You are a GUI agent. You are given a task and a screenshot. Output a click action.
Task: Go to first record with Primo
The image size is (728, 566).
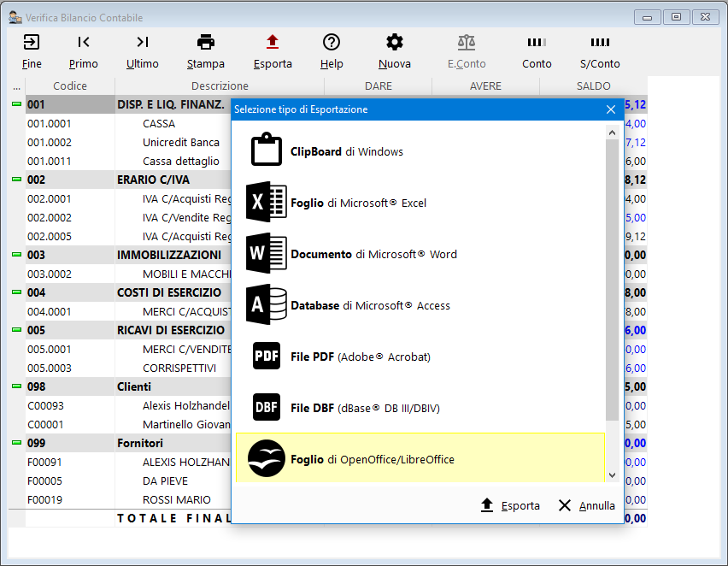[84, 42]
